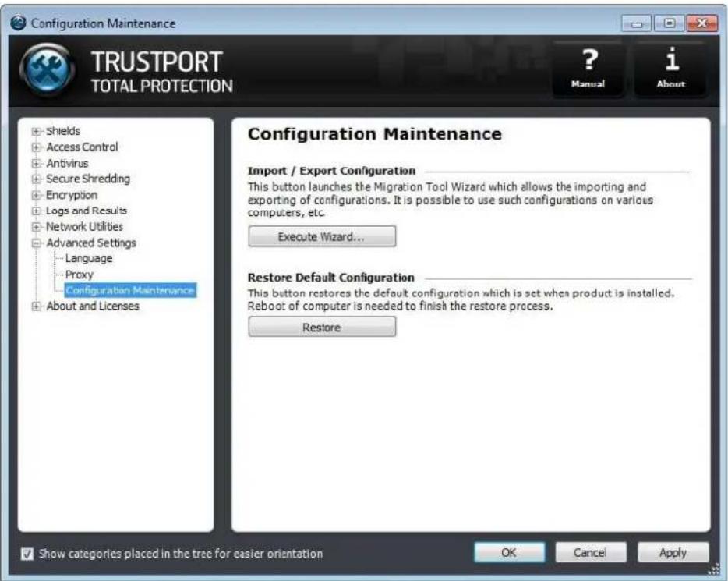Click the Cancel button
This screenshot has height=581, width=728.
point(591,552)
